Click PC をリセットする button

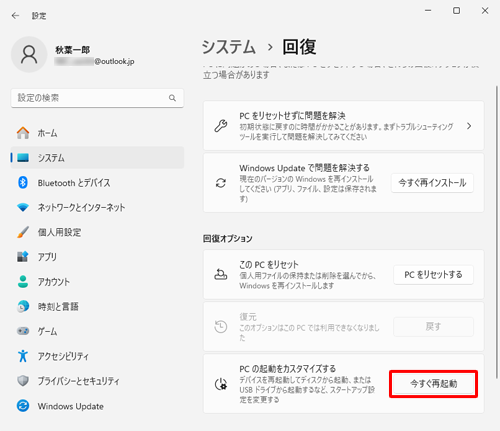(433, 275)
